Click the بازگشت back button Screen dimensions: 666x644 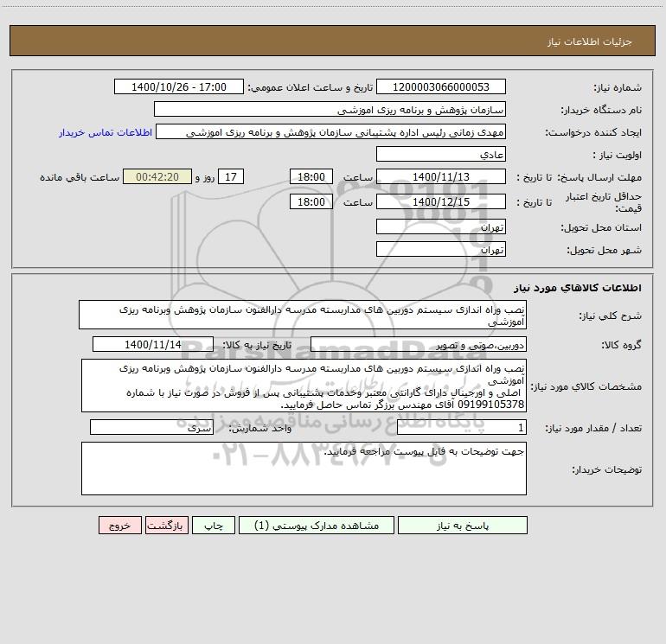pyautogui.click(x=166, y=525)
